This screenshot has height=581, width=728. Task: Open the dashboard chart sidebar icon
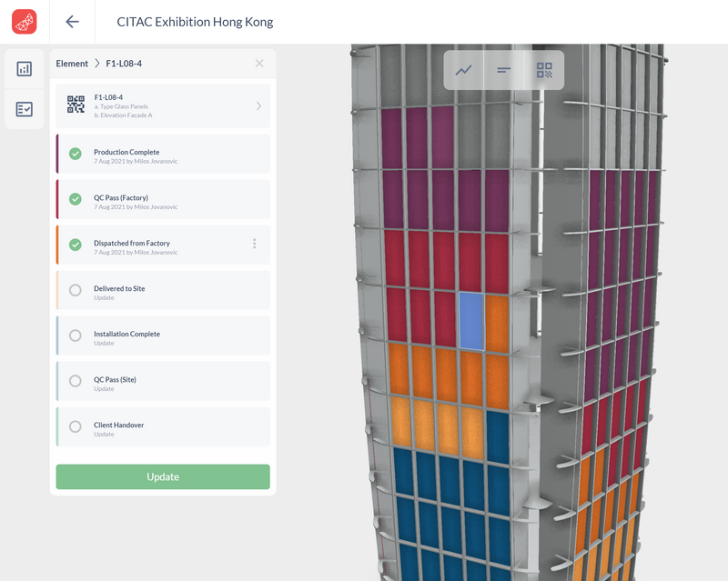coord(25,69)
